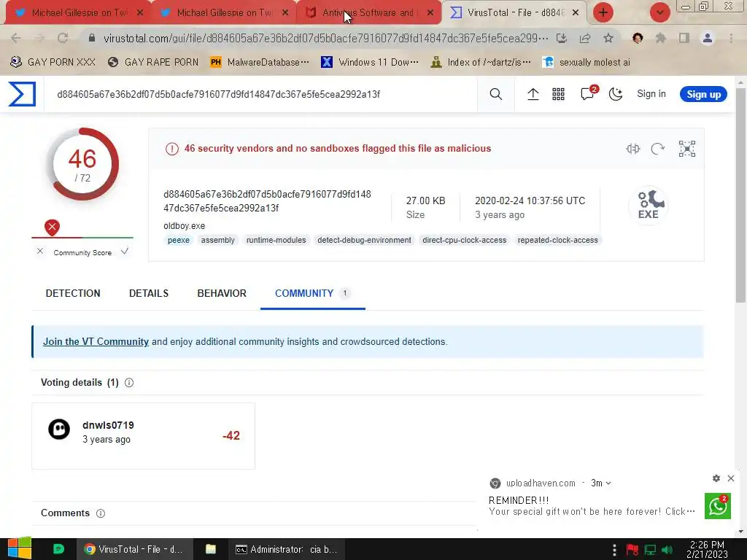
Task: Vote malicious with Community Score X
Action: (x=40, y=251)
